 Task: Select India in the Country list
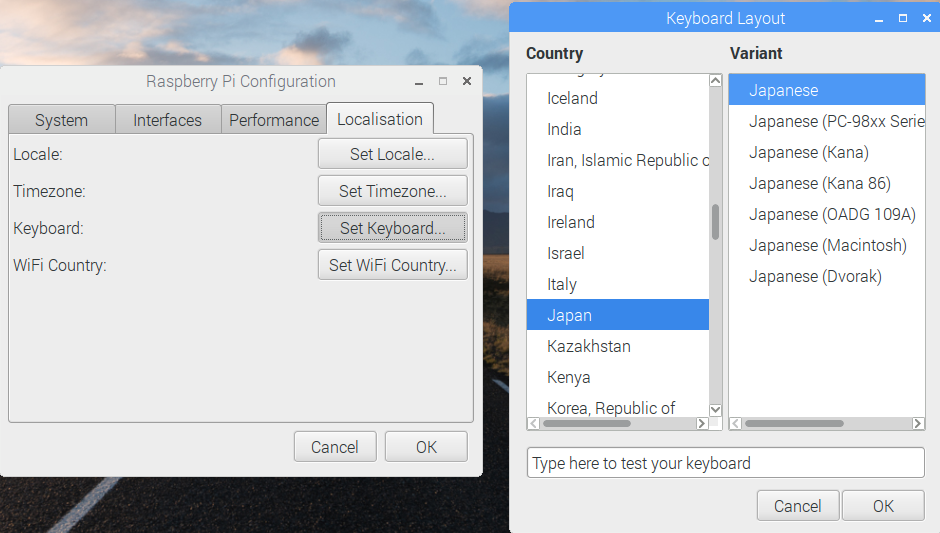617,130
